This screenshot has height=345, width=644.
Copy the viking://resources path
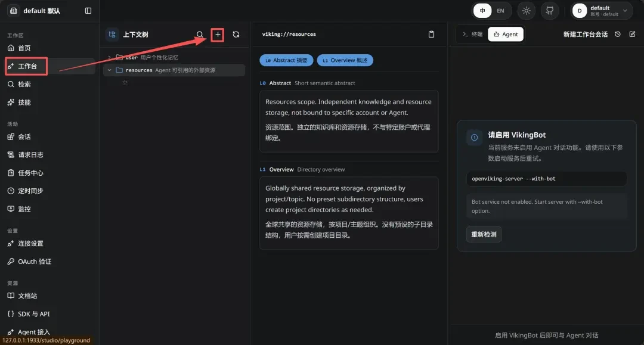click(431, 35)
